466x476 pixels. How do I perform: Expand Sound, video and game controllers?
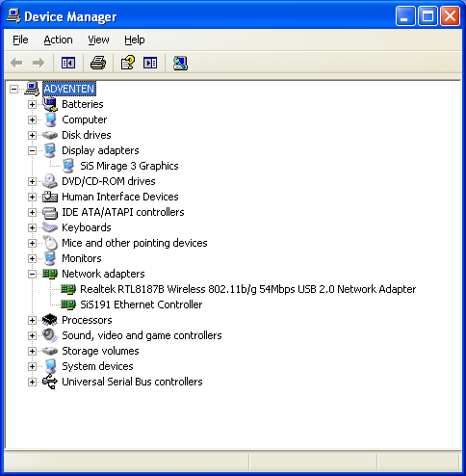32,335
